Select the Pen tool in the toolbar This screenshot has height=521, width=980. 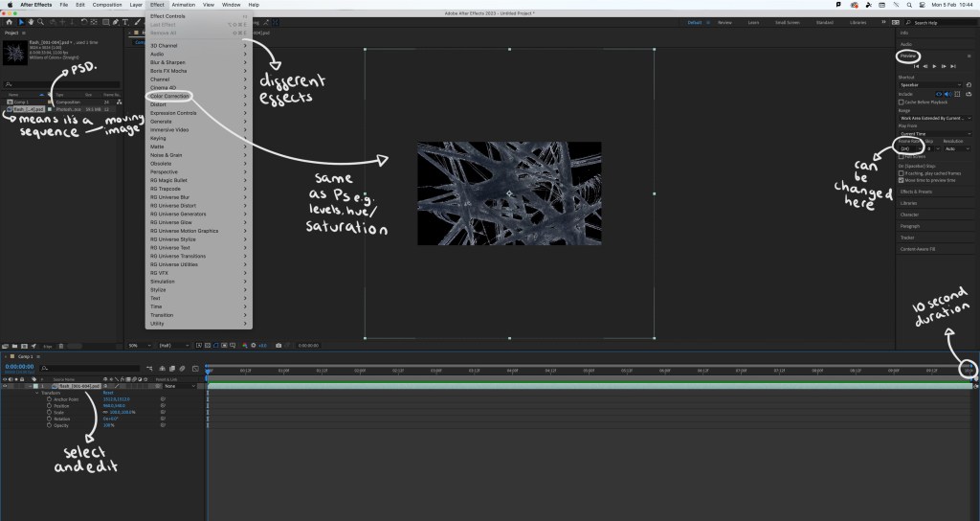114,21
